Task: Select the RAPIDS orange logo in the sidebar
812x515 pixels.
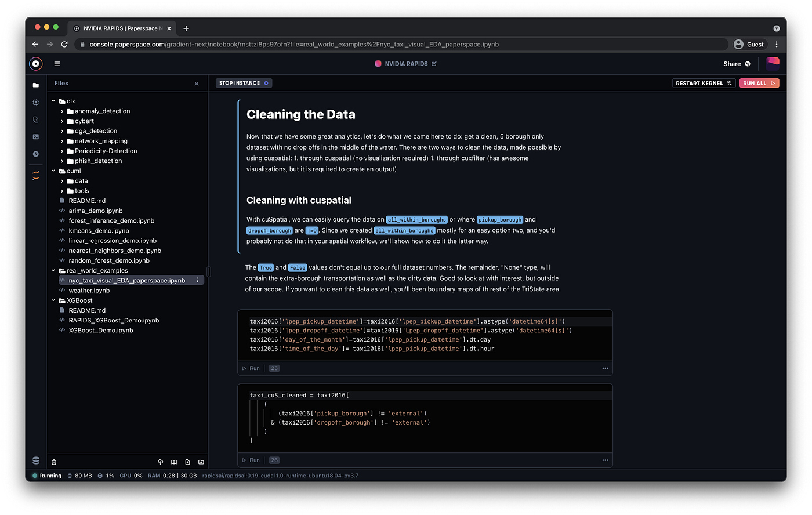Action: pyautogui.click(x=35, y=173)
